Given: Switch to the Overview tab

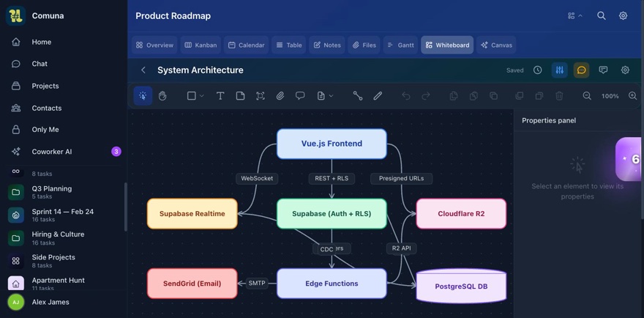Looking at the screenshot, I should 154,45.
